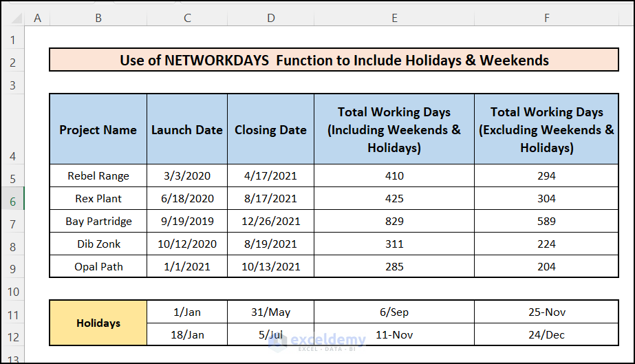This screenshot has width=635, height=364.
Task: Select the cell with value 304
Action: point(547,198)
